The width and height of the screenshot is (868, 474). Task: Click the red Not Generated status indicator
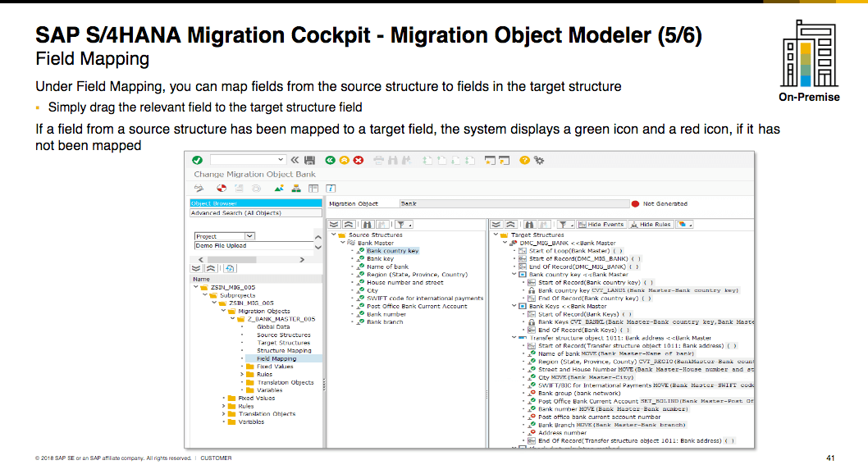[636, 204]
